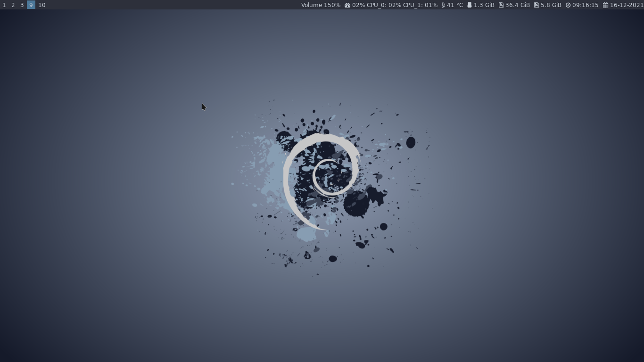Switch to workspace 10
Screen dimensions: 644x362
pos(42,5)
